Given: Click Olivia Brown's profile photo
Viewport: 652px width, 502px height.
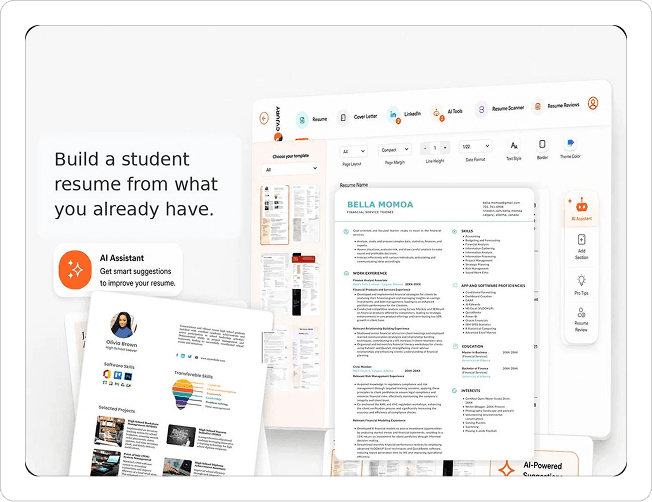Looking at the screenshot, I should pos(123,325).
